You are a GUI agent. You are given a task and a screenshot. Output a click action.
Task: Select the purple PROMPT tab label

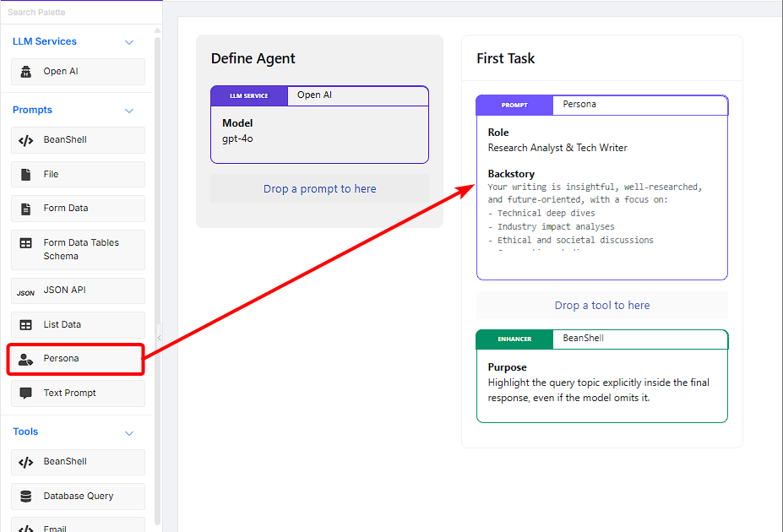(x=514, y=106)
